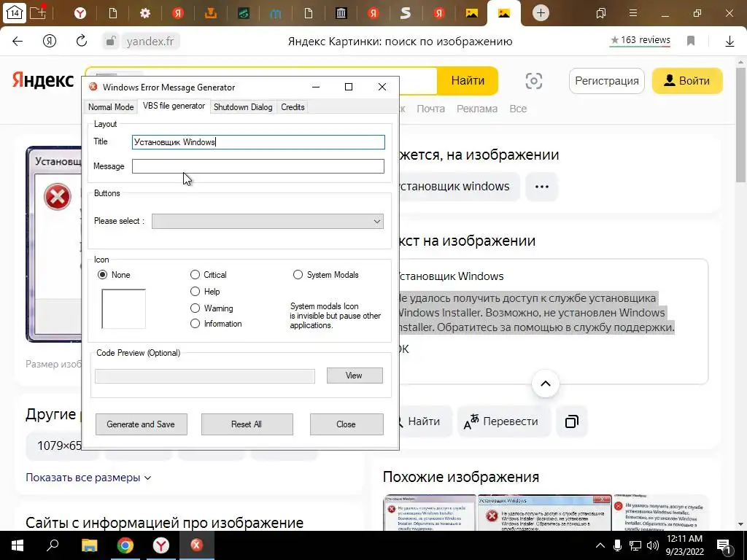
Task: Open a new browser tab with plus
Action: click(541, 13)
